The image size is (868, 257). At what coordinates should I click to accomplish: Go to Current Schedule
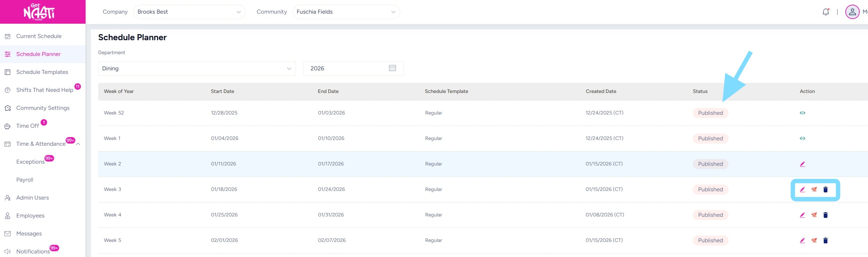38,36
